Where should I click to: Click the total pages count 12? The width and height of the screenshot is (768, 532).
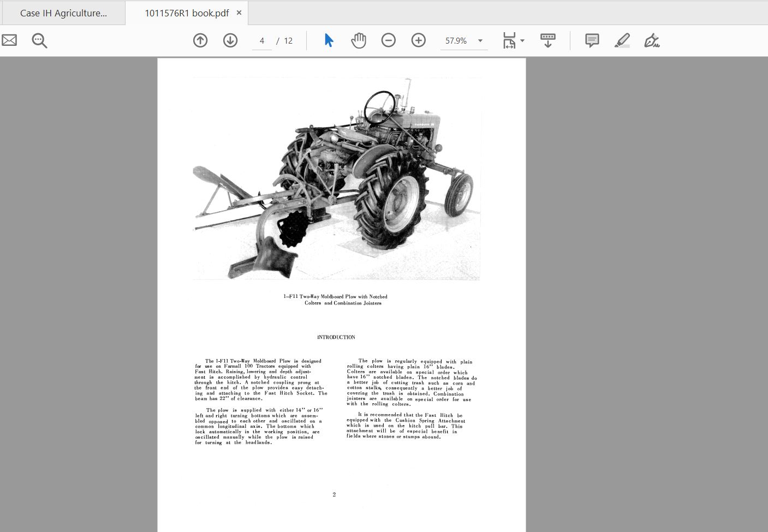288,41
